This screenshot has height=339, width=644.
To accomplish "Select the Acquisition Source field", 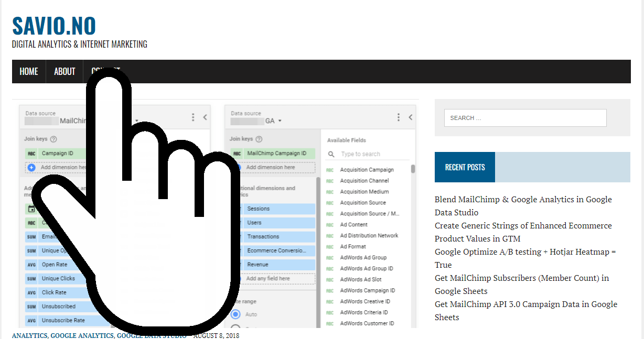I will [x=363, y=203].
